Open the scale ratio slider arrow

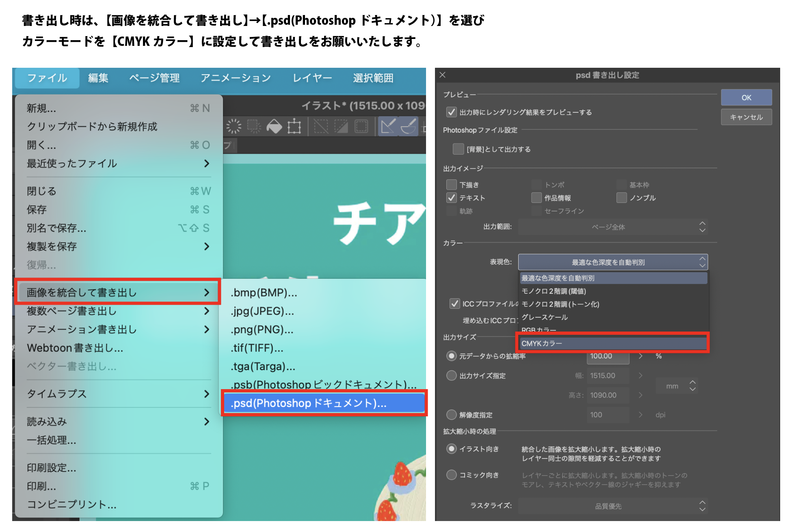pyautogui.click(x=640, y=356)
